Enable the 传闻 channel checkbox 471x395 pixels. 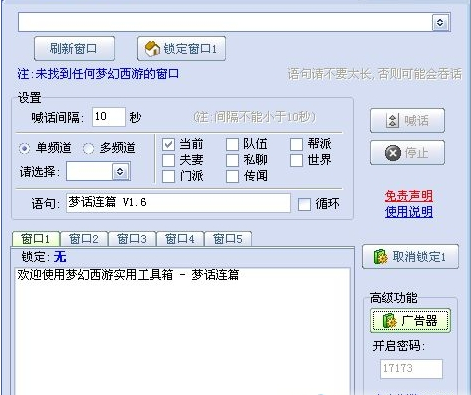pos(232,176)
